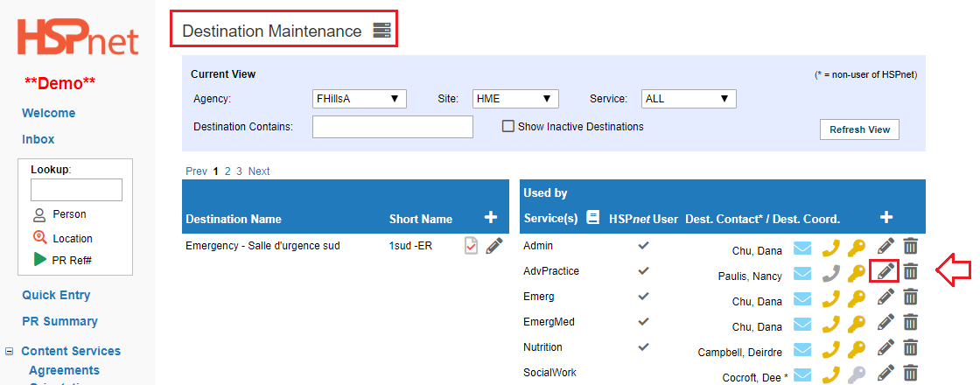
Task: Click phone icon in Nutrition row
Action: (x=830, y=350)
